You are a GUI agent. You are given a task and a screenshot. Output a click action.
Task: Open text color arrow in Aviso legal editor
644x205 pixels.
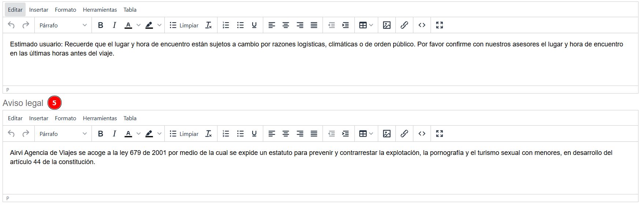(138, 134)
